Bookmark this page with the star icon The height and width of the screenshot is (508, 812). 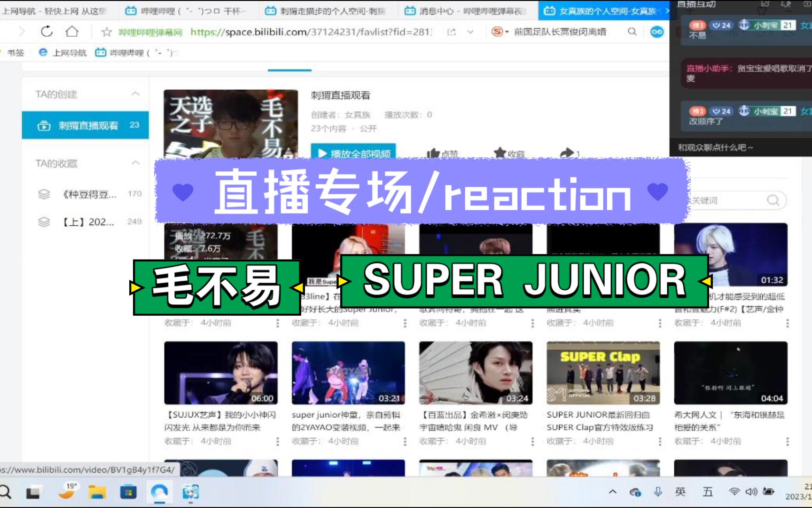pyautogui.click(x=107, y=32)
